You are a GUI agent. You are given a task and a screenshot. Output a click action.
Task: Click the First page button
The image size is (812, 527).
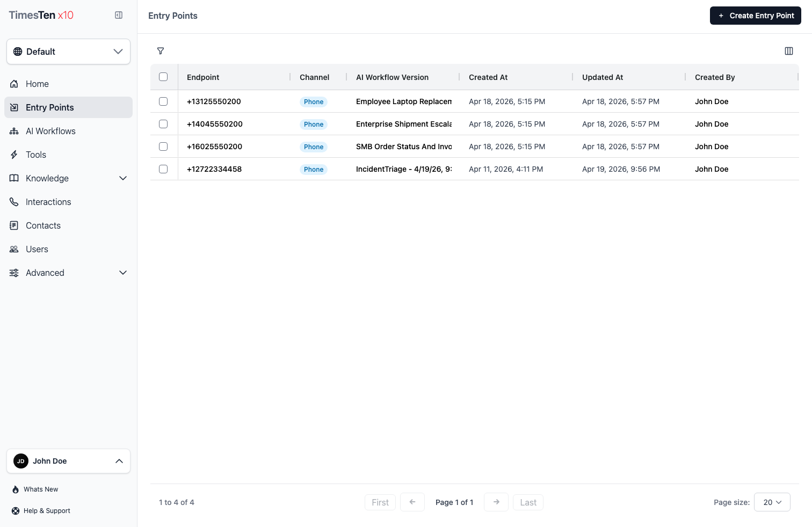pyautogui.click(x=380, y=502)
